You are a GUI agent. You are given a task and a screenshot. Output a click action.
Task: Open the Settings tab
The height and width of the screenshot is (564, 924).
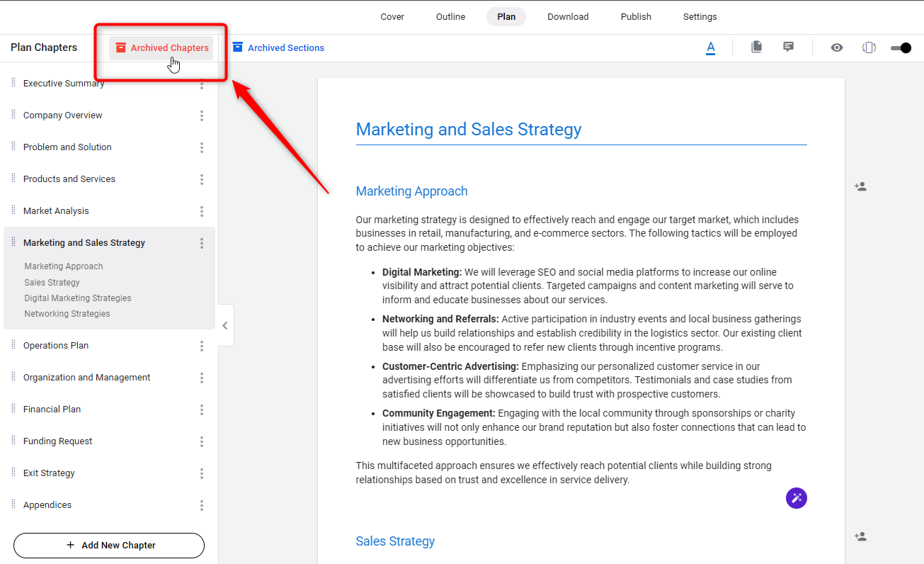tap(700, 17)
